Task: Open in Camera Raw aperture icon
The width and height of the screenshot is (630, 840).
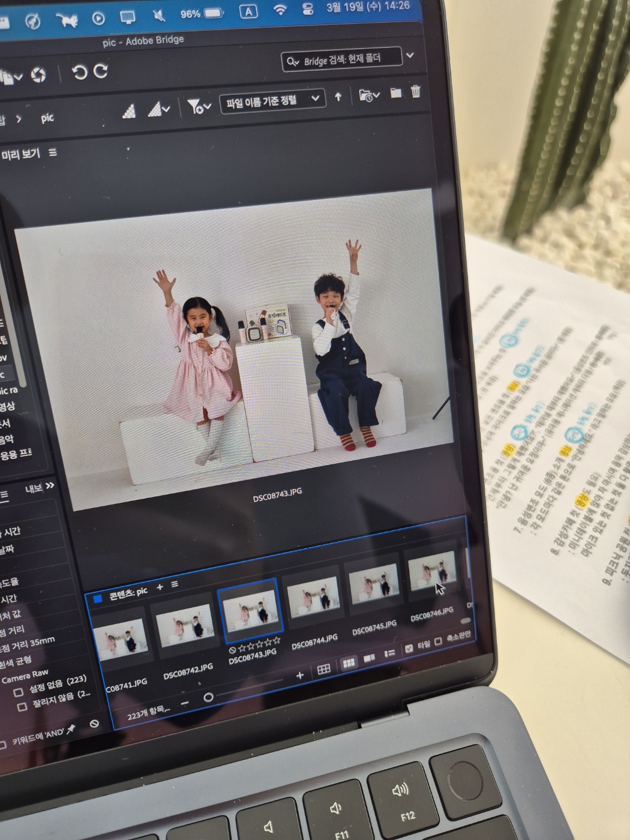Action: click(x=38, y=76)
